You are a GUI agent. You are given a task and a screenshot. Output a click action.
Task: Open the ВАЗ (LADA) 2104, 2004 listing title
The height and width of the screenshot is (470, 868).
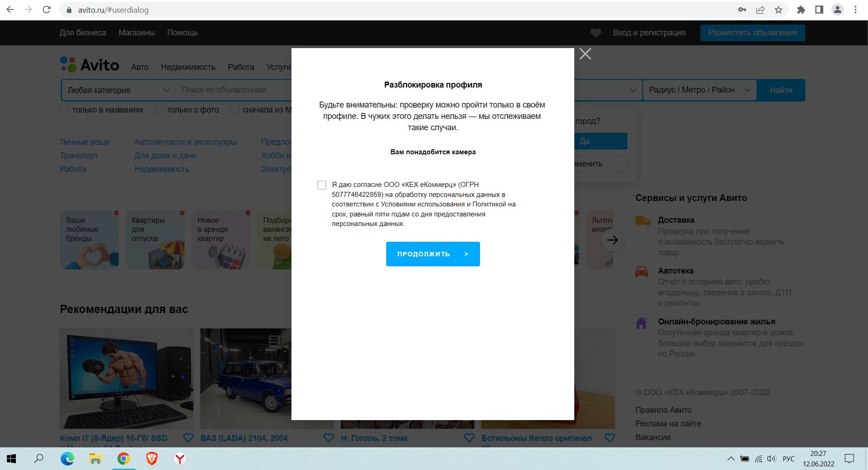[x=244, y=438]
